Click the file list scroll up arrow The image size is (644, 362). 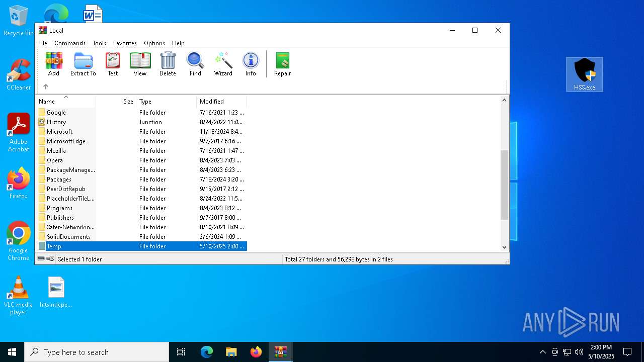click(505, 100)
